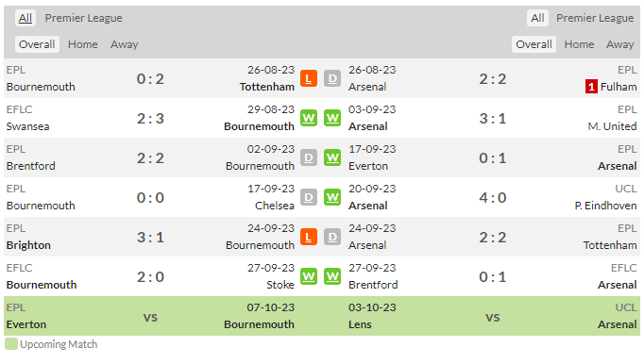Screen dimensions: 644x364
Task: Open the upcoming Everton vs Bournemouth match
Action: click(x=150, y=316)
